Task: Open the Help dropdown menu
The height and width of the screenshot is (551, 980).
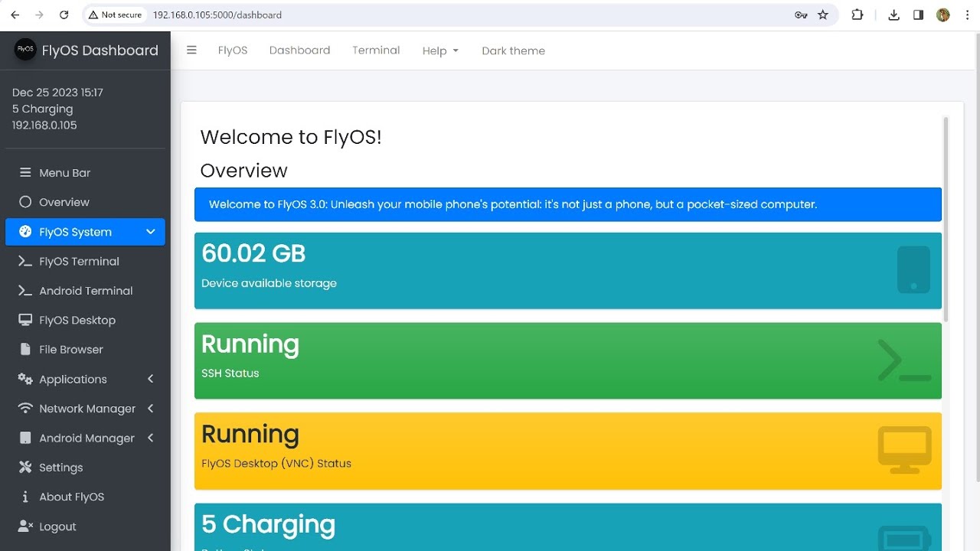Action: 440,51
